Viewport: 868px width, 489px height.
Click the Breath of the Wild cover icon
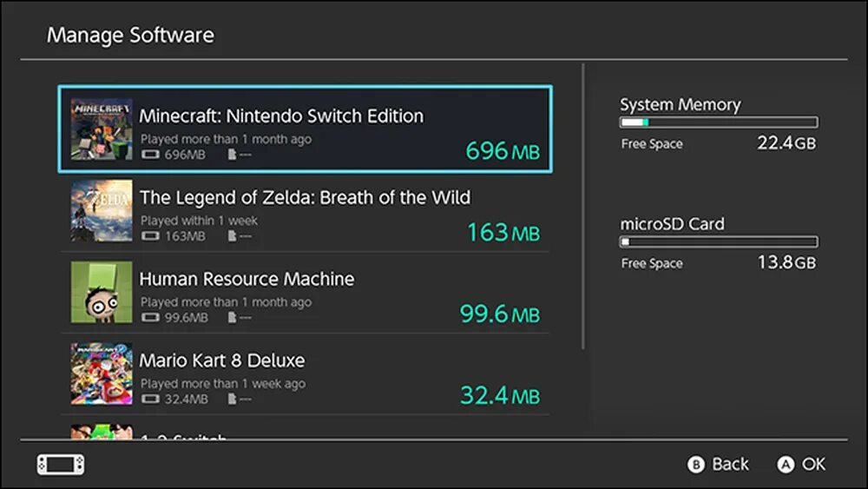(102, 210)
